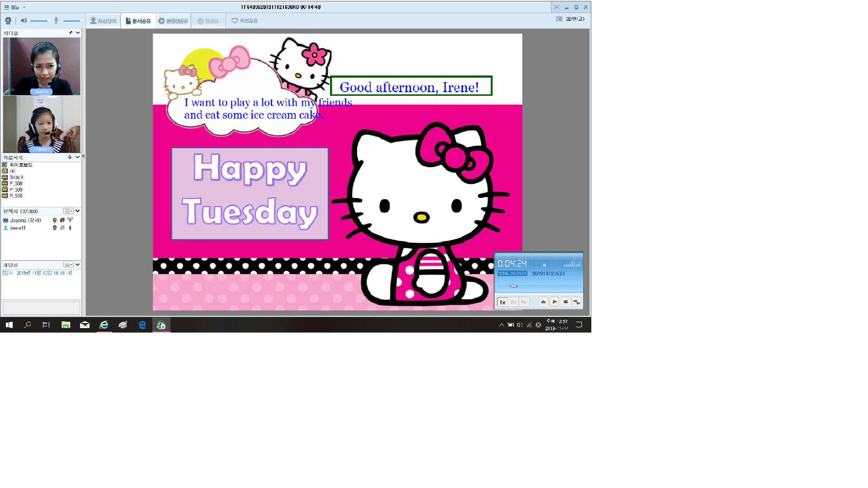Viewport: 868px width, 488px height.
Task: Click trash icon in 자료목록 panel
Action: tap(70, 157)
